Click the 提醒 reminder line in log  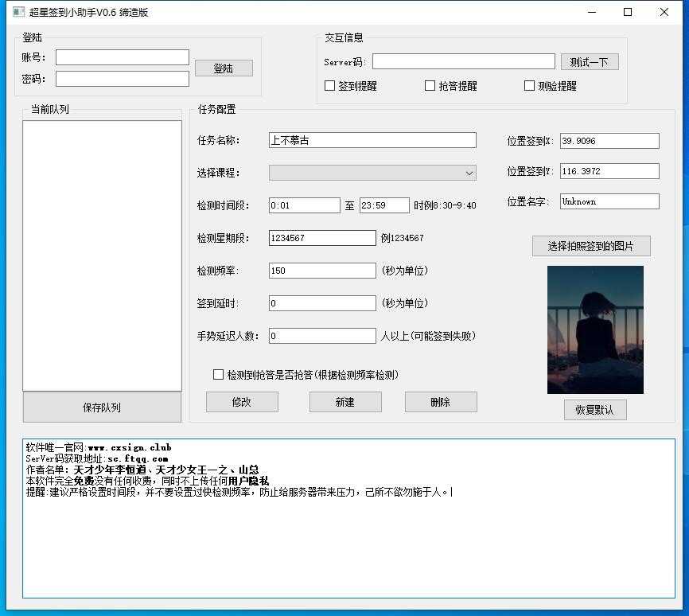click(239, 492)
